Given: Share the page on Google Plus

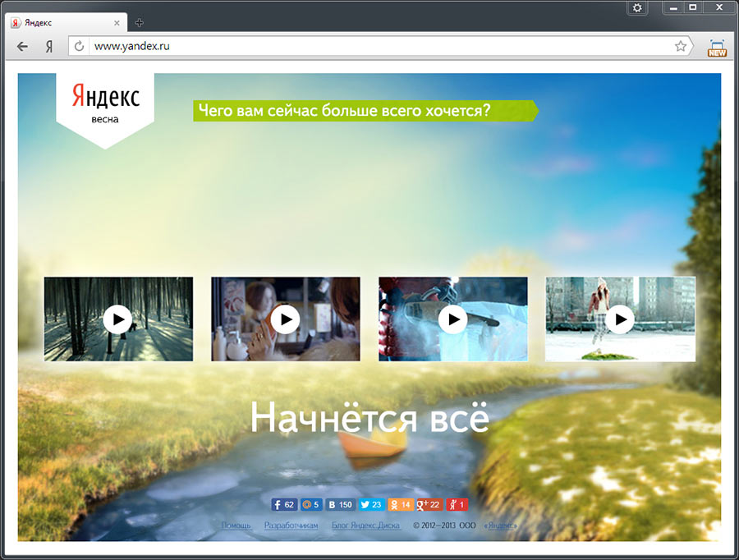Looking at the screenshot, I should click(429, 505).
